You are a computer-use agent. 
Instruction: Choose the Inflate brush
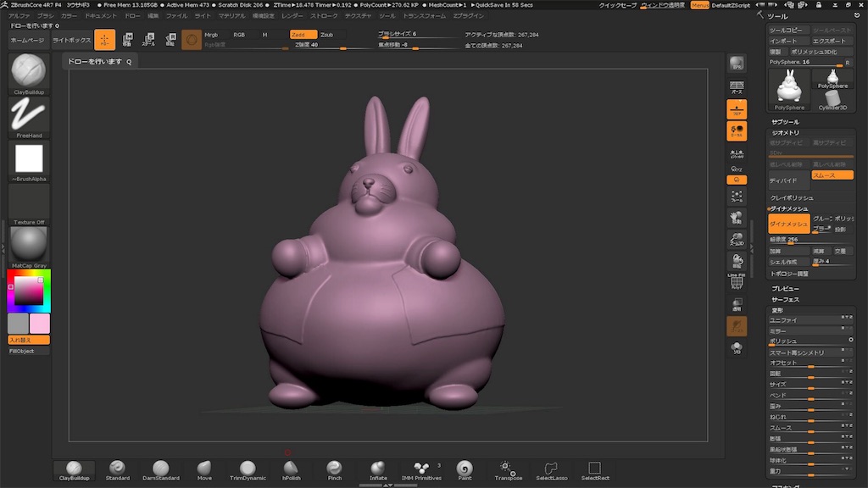pyautogui.click(x=378, y=470)
